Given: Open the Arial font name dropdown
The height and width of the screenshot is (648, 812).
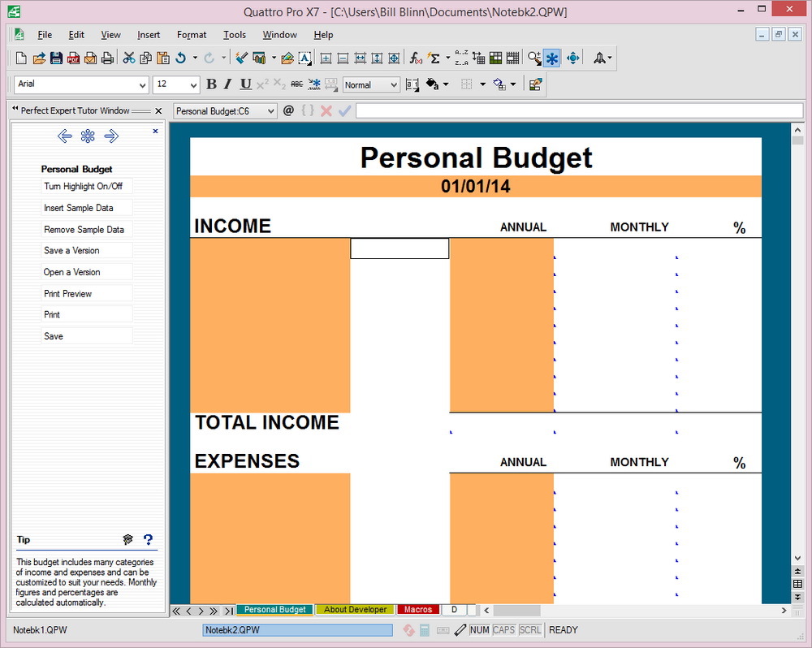Looking at the screenshot, I should [x=143, y=84].
